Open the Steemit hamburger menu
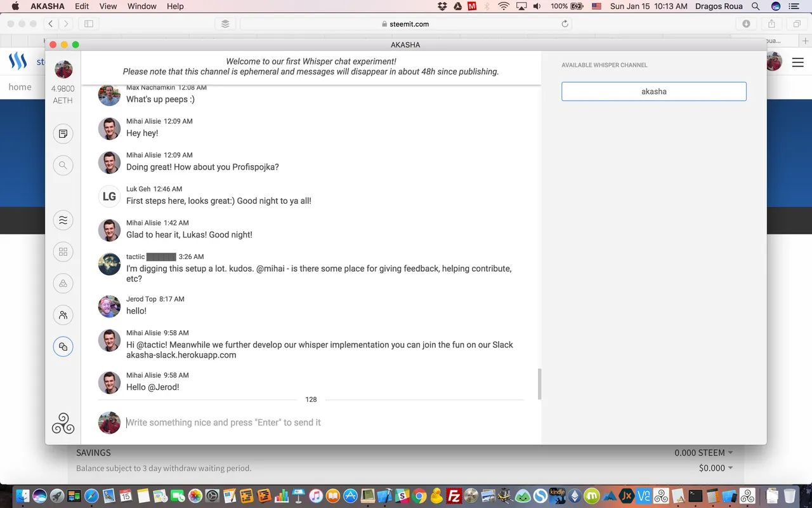The width and height of the screenshot is (812, 508). 797,62
